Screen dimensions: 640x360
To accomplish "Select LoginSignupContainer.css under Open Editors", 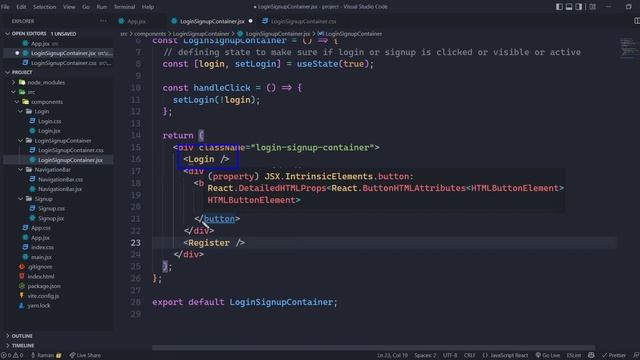I will (64, 63).
